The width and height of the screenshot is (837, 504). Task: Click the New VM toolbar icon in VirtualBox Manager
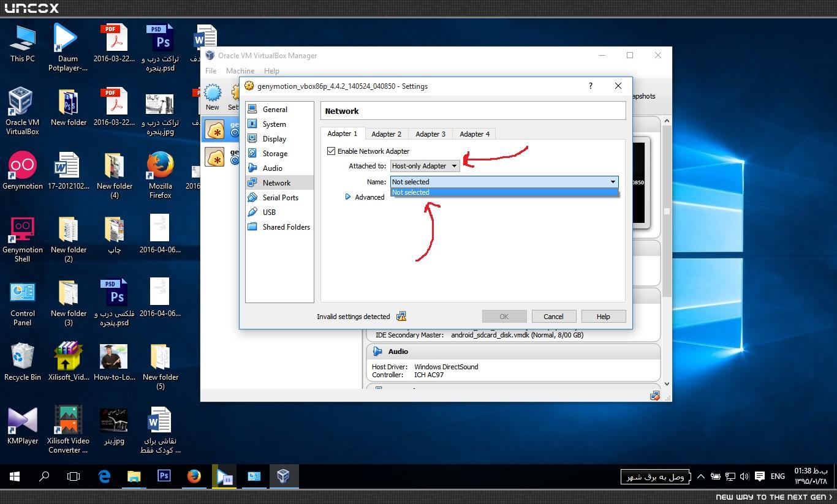pyautogui.click(x=213, y=97)
